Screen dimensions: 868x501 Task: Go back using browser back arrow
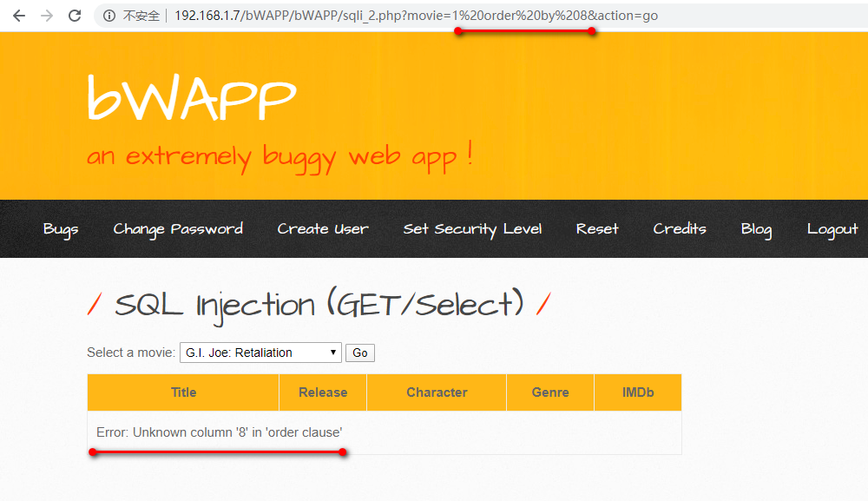[19, 16]
